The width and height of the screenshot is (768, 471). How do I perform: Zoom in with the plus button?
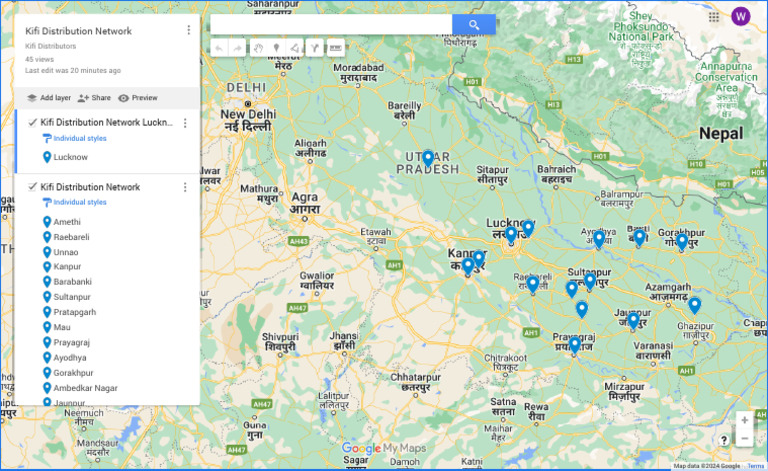pos(744,420)
